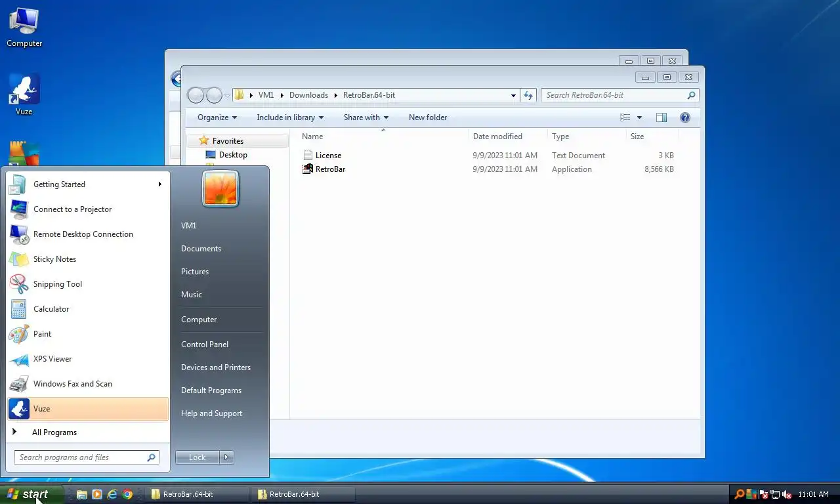
Task: Sort by the Type column header
Action: [560, 136]
